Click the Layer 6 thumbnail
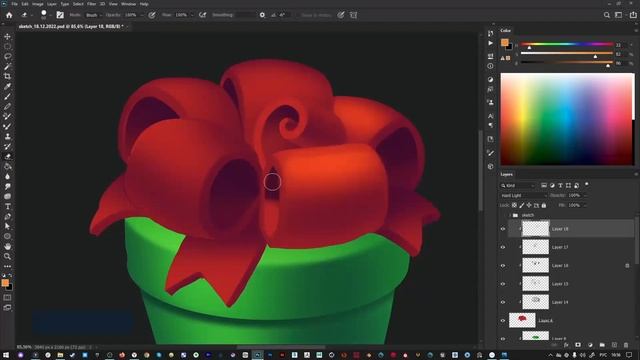 pos(522,320)
